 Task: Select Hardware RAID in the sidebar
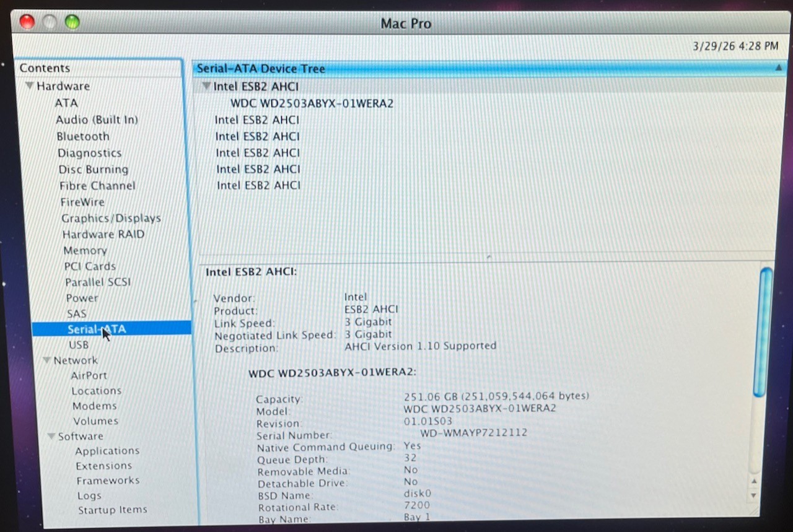coord(103,234)
